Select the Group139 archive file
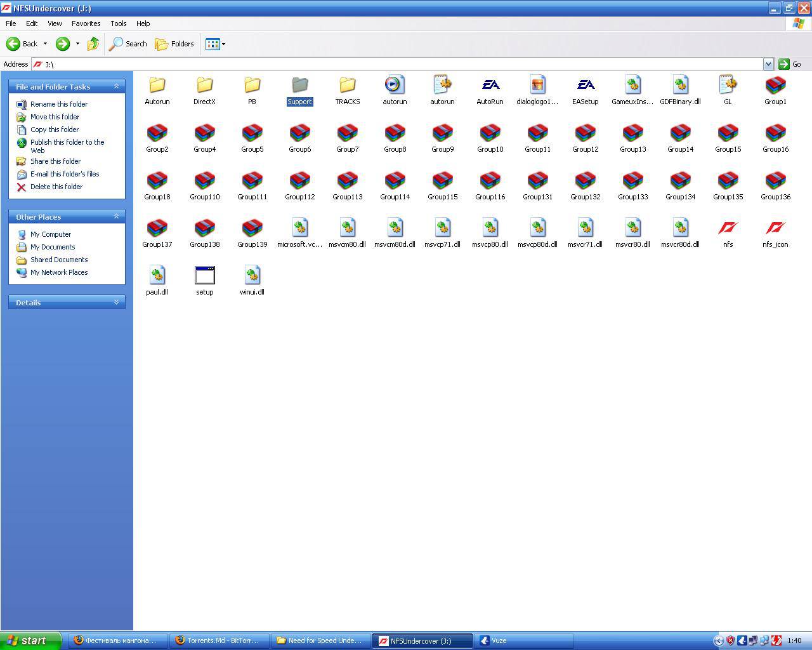This screenshot has width=812, height=650. (x=252, y=234)
